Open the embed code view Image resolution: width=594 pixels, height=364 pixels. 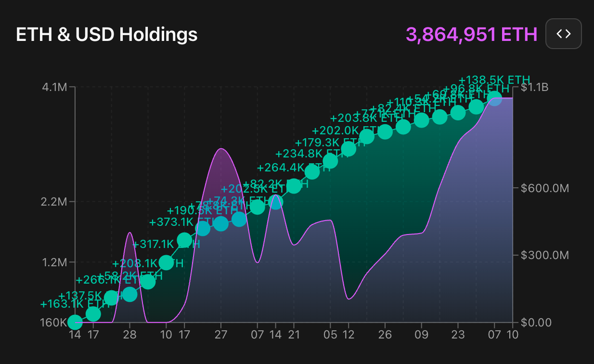pos(563,34)
